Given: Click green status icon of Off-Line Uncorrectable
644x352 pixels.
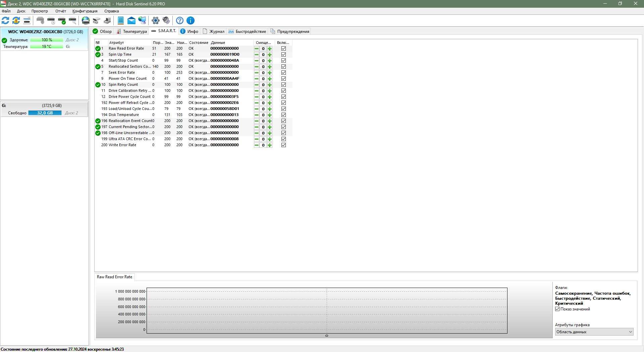Looking at the screenshot, I should click(98, 133).
